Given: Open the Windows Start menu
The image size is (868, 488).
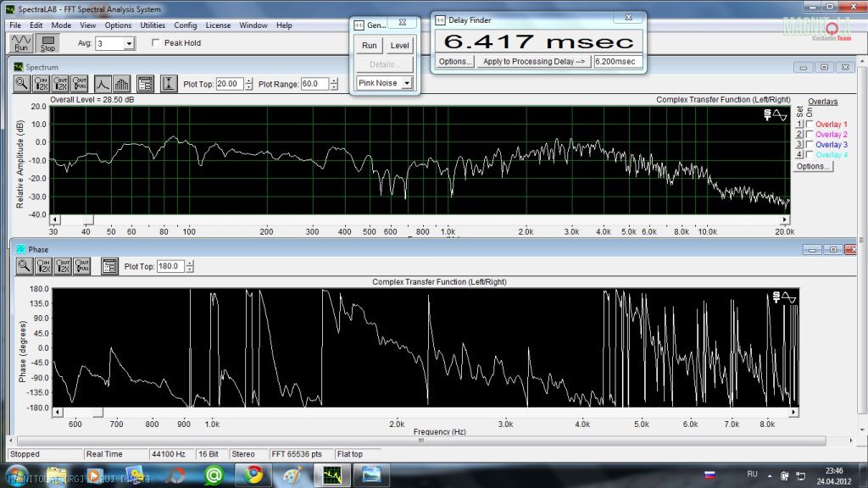Looking at the screenshot, I should pos(17,476).
